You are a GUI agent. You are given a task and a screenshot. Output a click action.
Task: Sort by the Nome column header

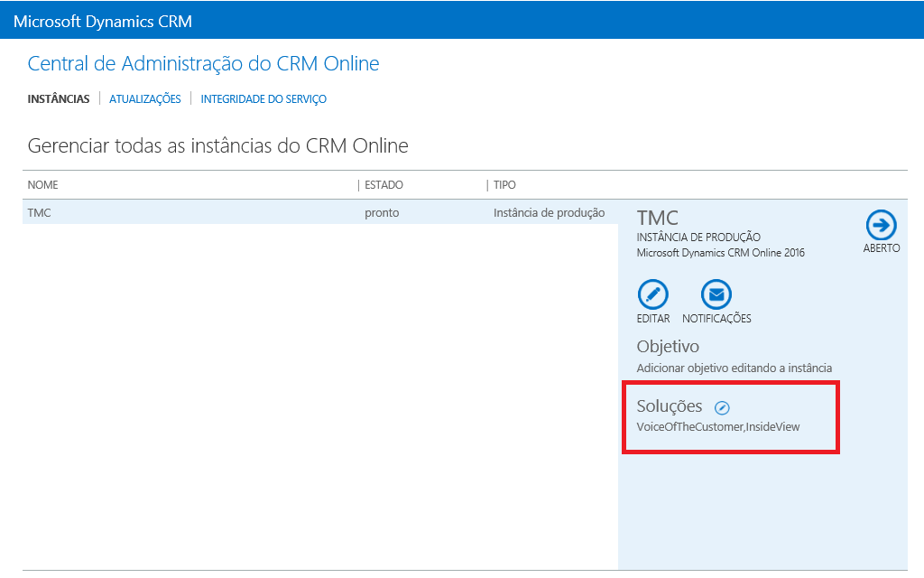point(43,185)
